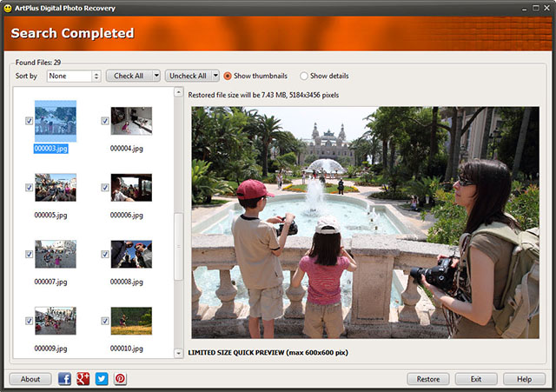Open the Sort by dropdown
The height and width of the screenshot is (392, 556).
[74, 76]
